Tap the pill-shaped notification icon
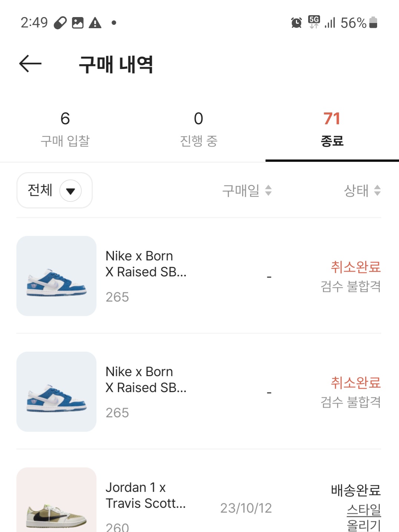Viewport: 399px width, 532px height. [60, 23]
